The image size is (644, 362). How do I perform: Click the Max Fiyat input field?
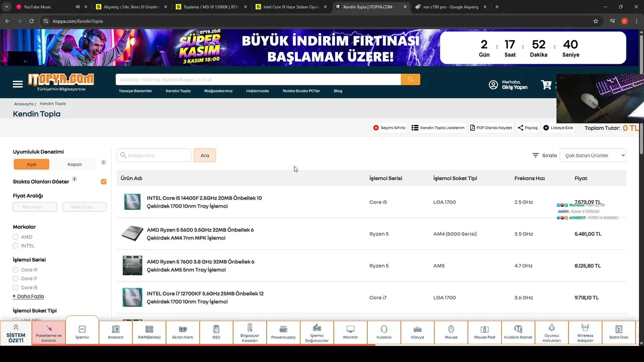tap(84, 207)
